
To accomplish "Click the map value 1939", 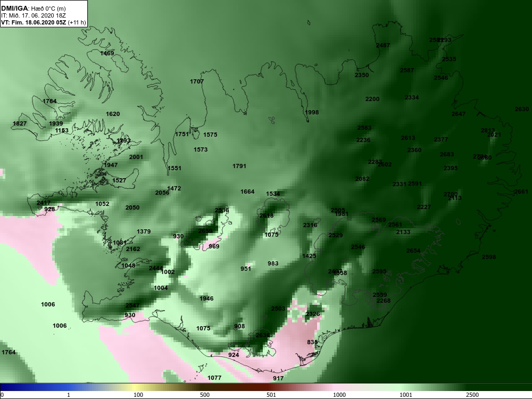I will (56, 123).
